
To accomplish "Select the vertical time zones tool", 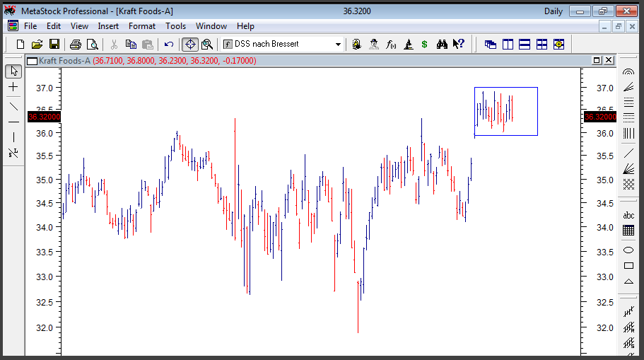I will click(x=628, y=133).
